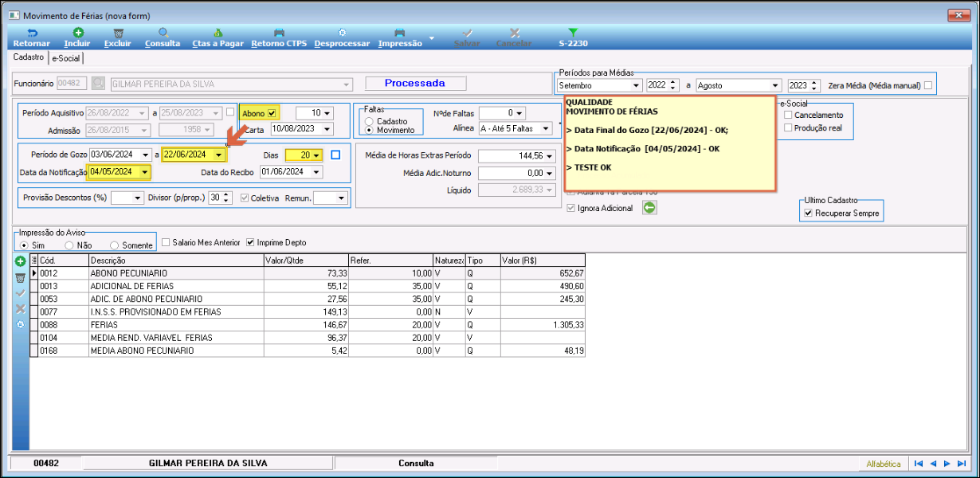Image resolution: width=980 pixels, height=478 pixels.
Task: Open the Agosto end month dropdown
Action: coord(774,85)
